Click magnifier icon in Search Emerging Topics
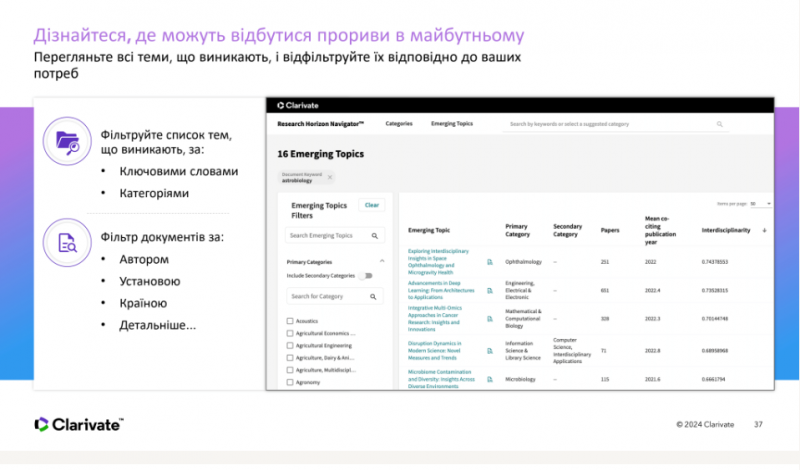 (x=374, y=235)
